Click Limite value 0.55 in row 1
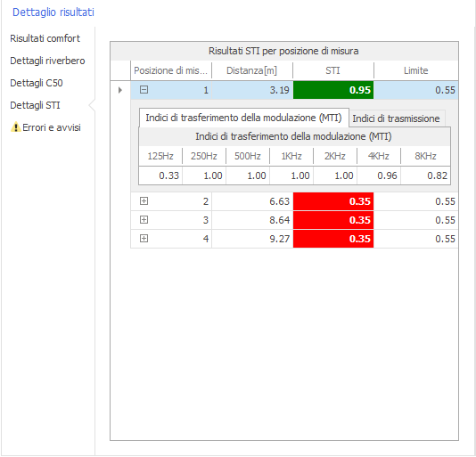The width and height of the screenshot is (476, 457). [445, 90]
